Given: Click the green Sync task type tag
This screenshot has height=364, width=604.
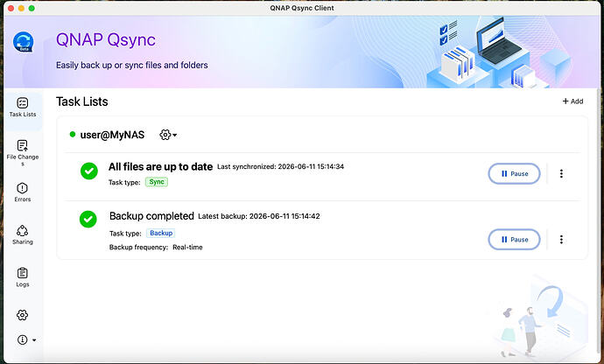Looking at the screenshot, I should pos(157,182).
